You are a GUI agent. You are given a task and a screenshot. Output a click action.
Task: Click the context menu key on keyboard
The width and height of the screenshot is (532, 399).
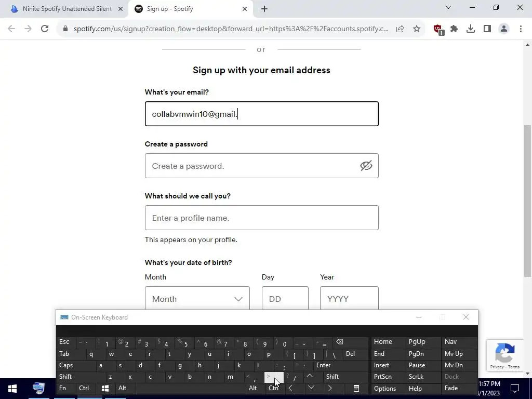[x=356, y=388]
